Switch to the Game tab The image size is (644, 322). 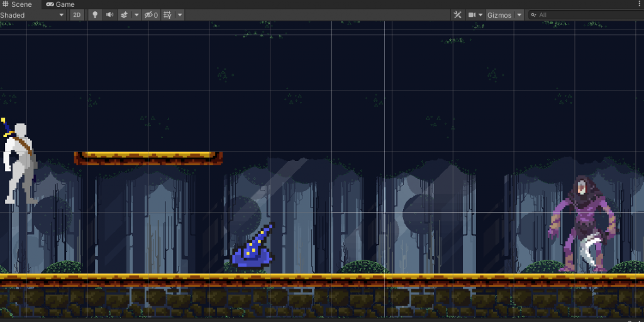(60, 4)
